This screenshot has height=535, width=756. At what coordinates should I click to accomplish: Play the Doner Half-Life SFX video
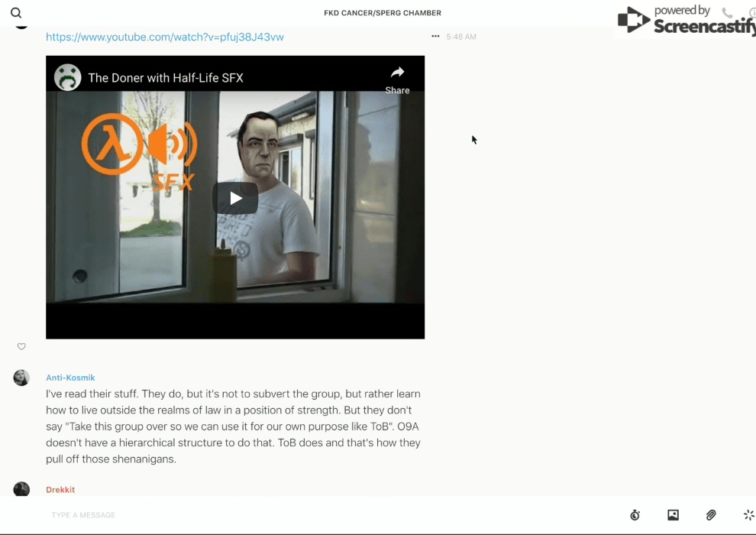(235, 199)
